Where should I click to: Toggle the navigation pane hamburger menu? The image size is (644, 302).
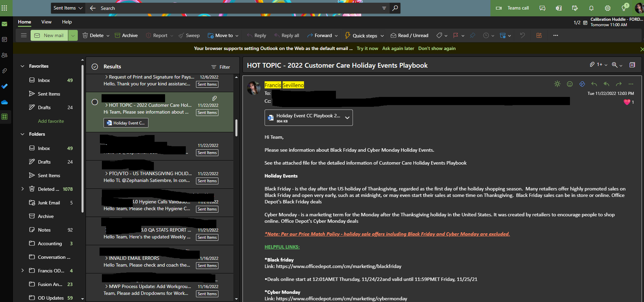click(x=24, y=35)
